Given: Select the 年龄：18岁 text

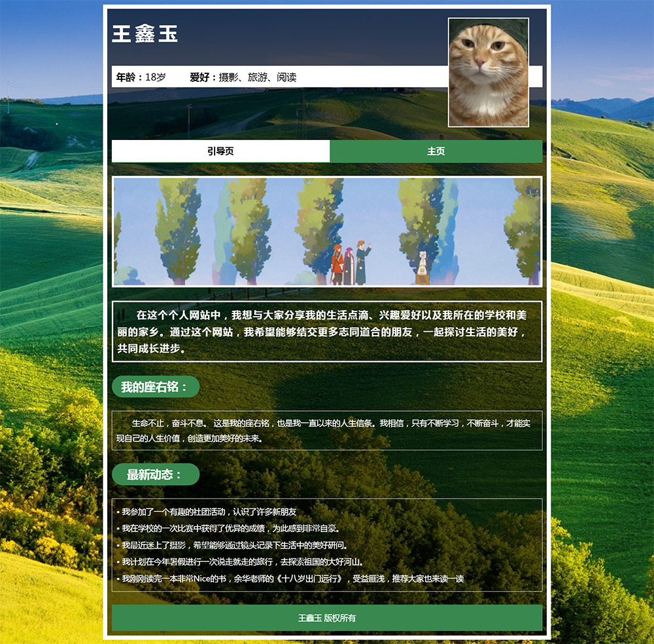Looking at the screenshot, I should 141,77.
